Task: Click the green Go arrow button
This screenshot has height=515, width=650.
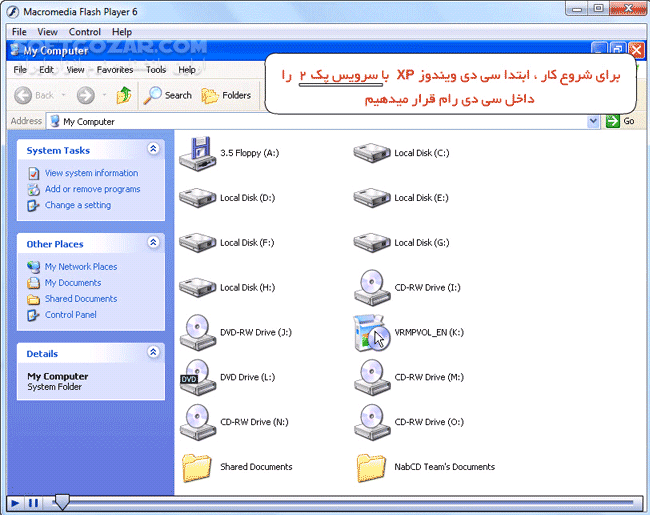Action: (612, 121)
